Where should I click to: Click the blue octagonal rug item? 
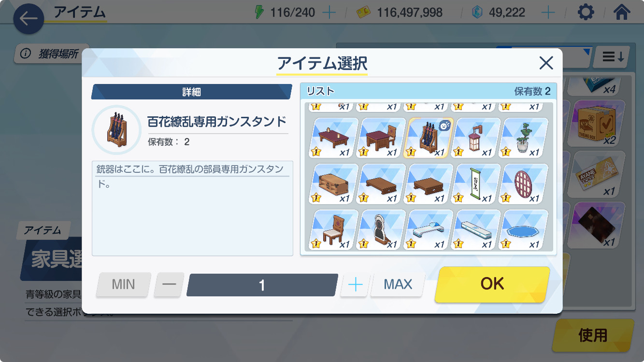[525, 230]
